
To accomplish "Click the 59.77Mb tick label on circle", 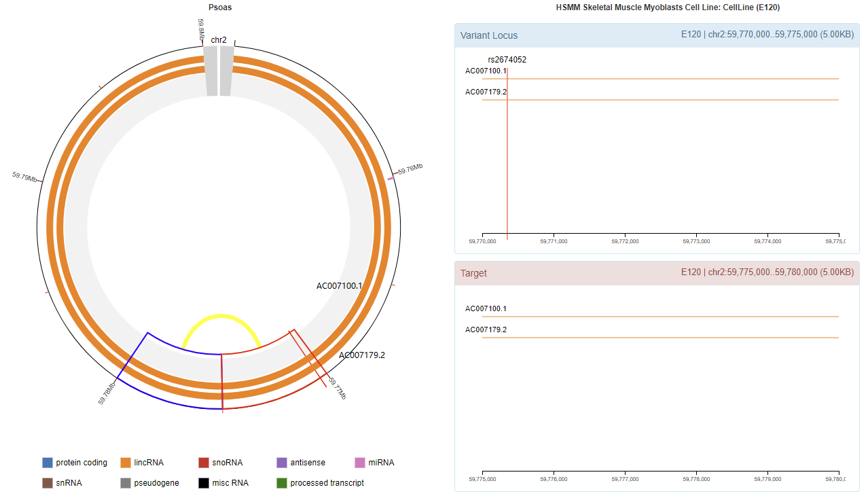I will click(338, 388).
